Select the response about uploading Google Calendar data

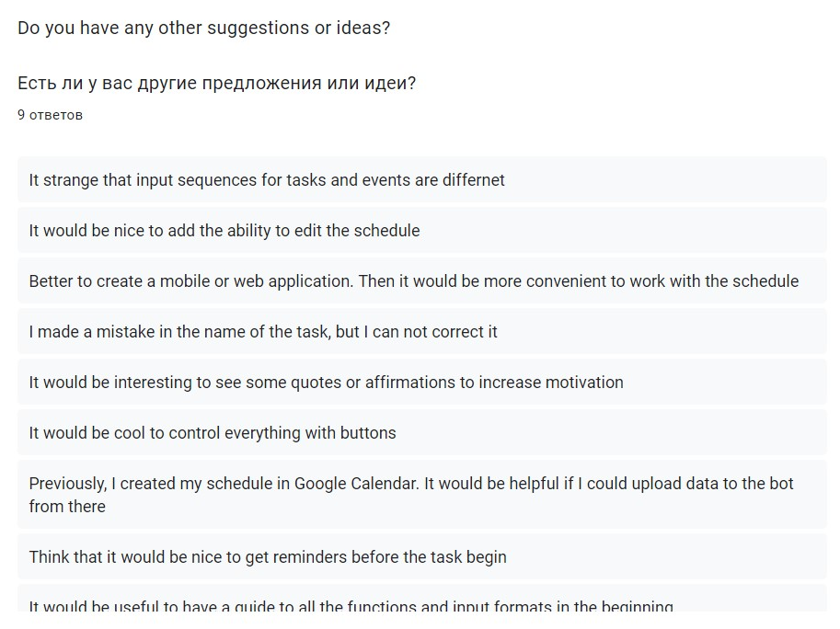click(x=410, y=495)
